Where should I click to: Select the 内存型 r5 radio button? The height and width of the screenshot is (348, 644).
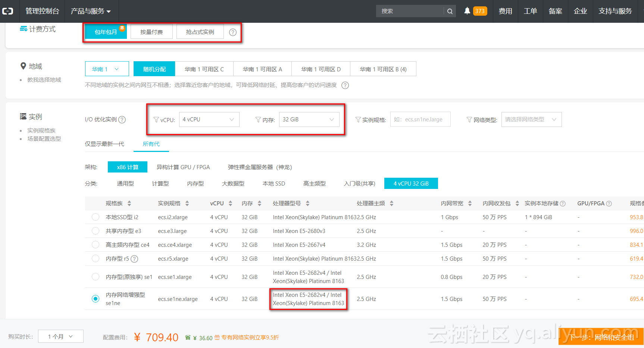pyautogui.click(x=96, y=258)
